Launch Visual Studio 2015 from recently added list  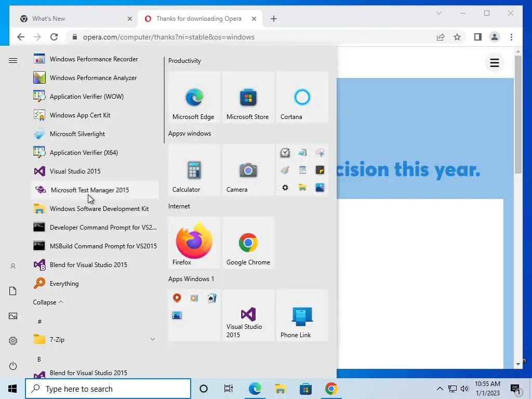point(95,171)
